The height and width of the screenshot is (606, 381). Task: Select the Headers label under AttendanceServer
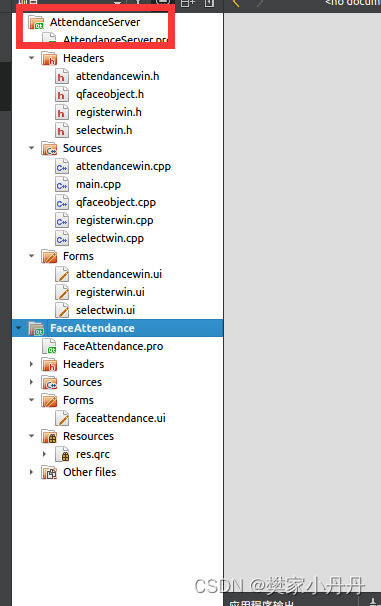pos(83,58)
